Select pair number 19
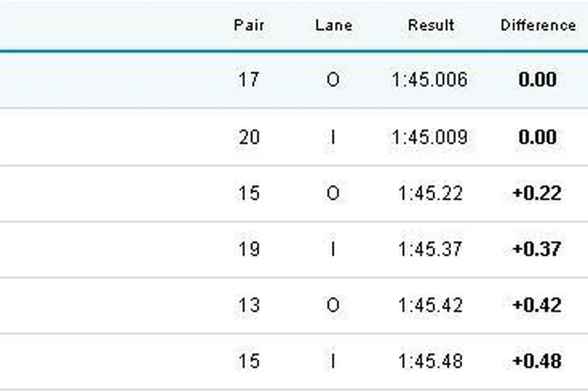This screenshot has height=392, width=588. (249, 249)
